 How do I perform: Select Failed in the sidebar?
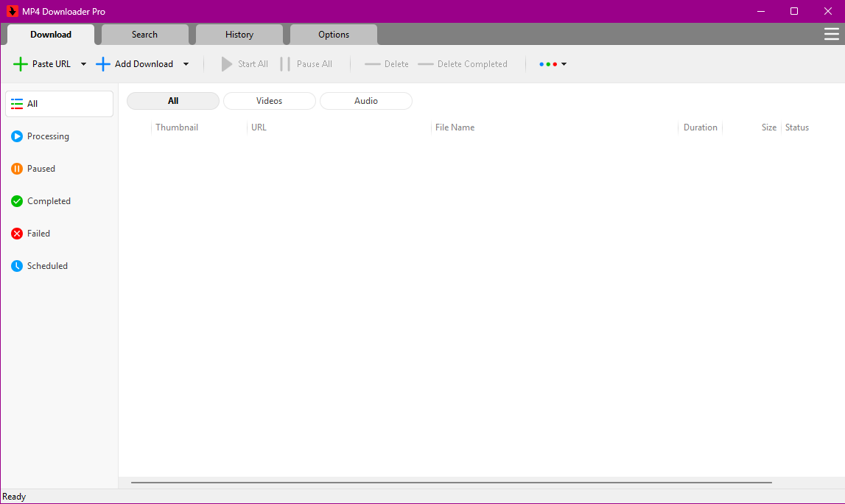pos(59,234)
